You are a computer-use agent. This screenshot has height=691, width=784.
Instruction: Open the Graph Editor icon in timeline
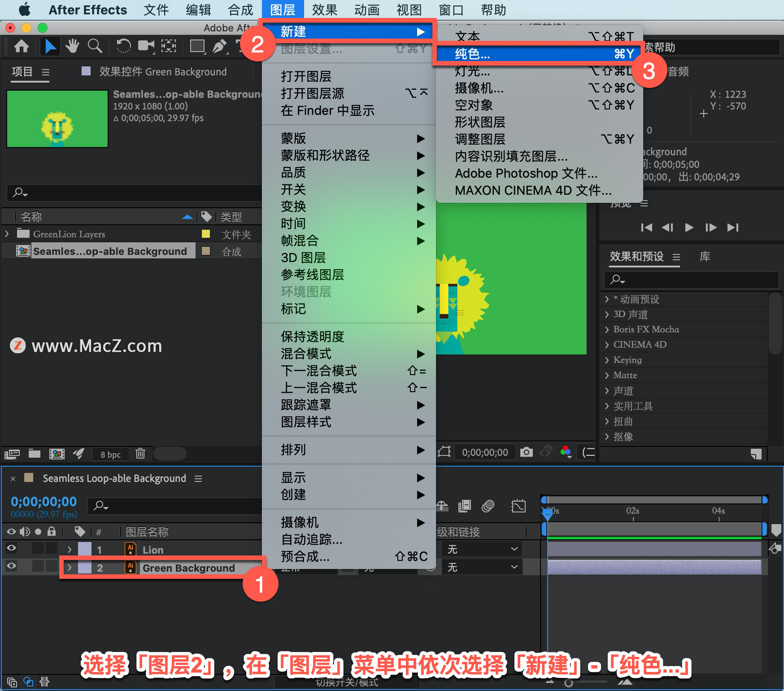(518, 507)
